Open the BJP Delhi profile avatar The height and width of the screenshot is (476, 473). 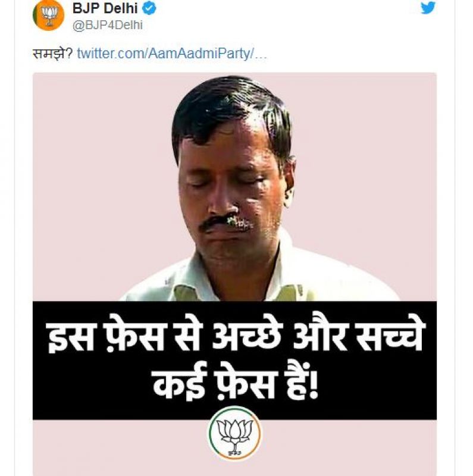pos(48,15)
